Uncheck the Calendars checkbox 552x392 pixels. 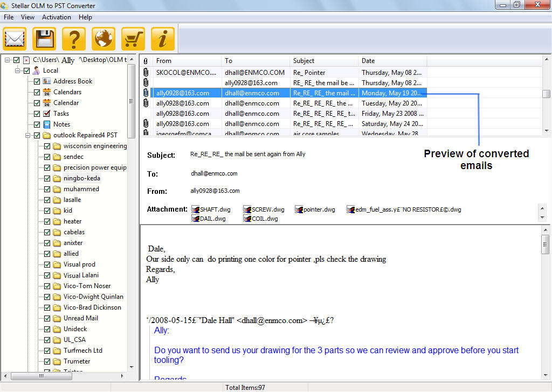pos(37,93)
